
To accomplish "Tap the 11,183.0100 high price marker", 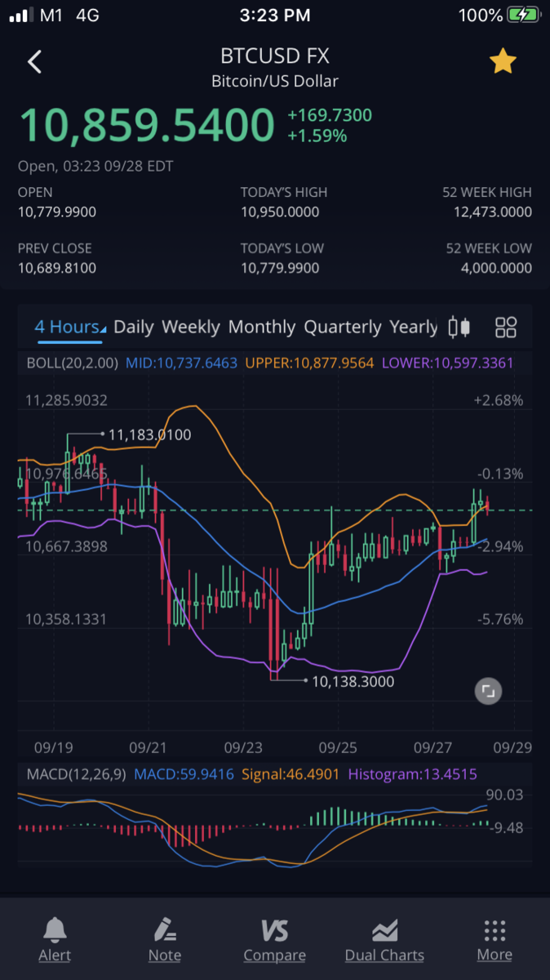I will (x=149, y=434).
